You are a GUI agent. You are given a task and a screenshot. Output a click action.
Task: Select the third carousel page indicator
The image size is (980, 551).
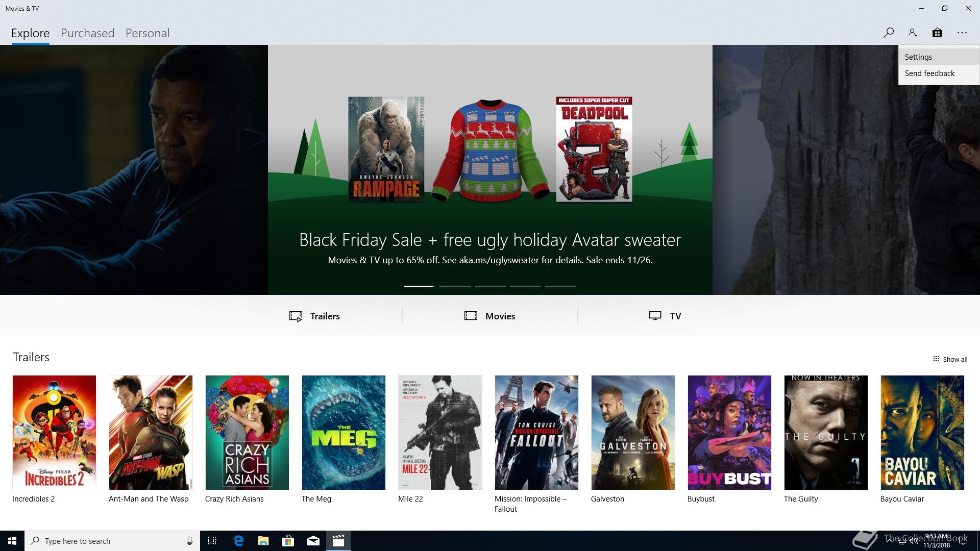coord(490,286)
